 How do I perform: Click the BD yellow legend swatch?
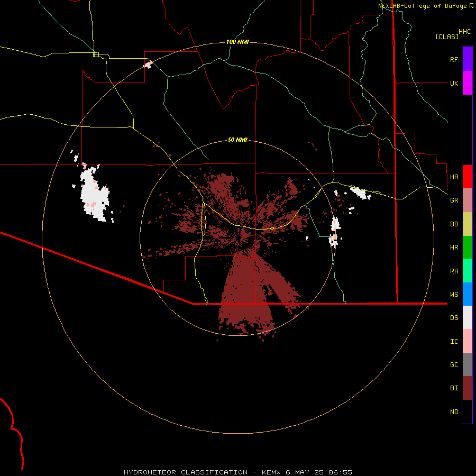pyautogui.click(x=467, y=224)
